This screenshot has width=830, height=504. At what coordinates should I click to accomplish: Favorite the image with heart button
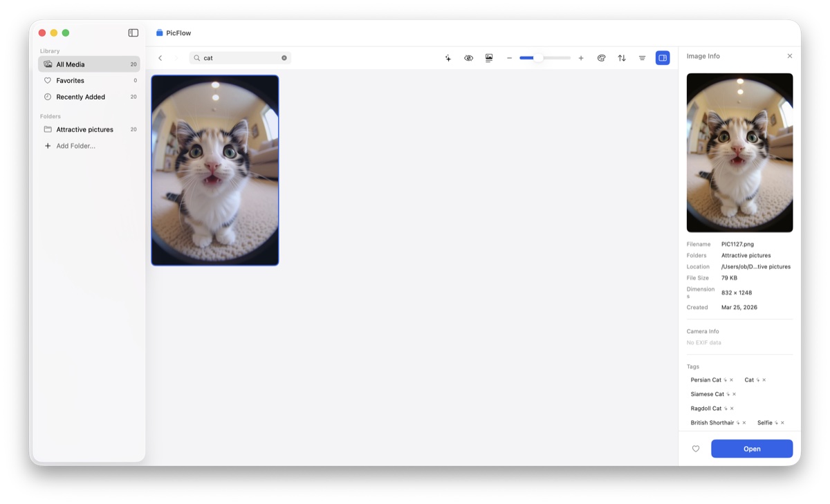[696, 449]
